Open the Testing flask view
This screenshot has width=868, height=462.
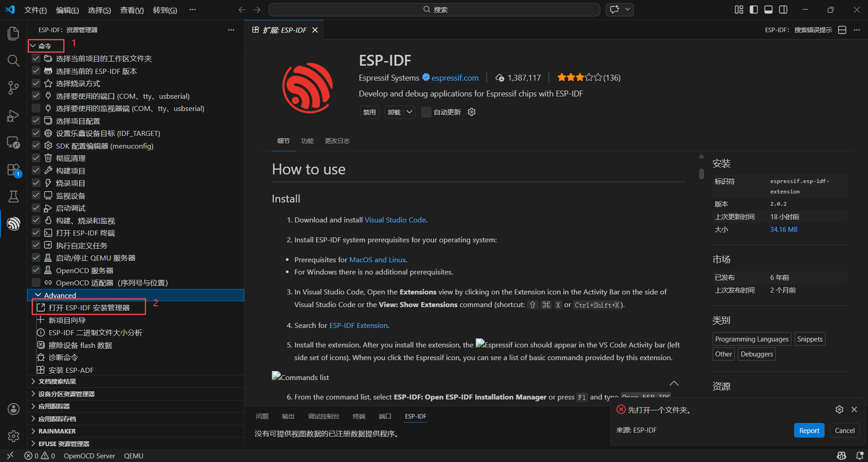click(14, 196)
